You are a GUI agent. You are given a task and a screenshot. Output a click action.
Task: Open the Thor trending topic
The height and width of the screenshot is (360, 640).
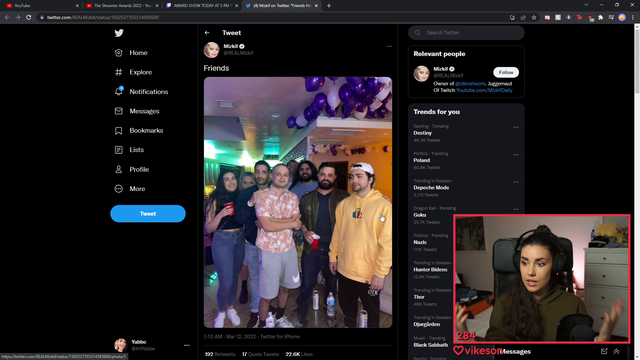coord(419,297)
